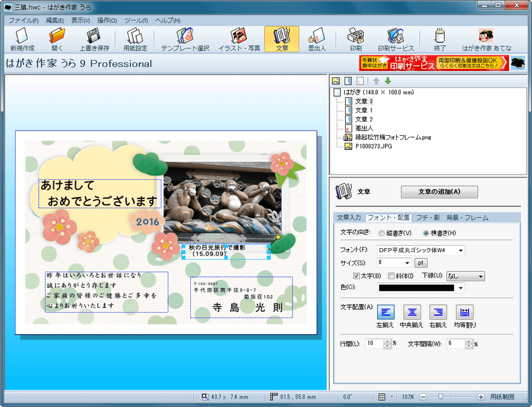This screenshot has height=407, width=532.
Task: Click the 文章の追加 button
Action: pos(439,191)
